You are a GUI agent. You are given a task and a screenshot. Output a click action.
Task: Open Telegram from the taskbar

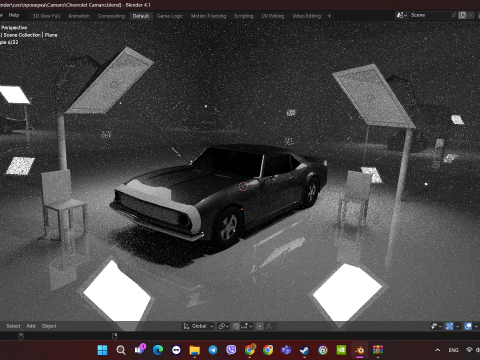pos(213,350)
